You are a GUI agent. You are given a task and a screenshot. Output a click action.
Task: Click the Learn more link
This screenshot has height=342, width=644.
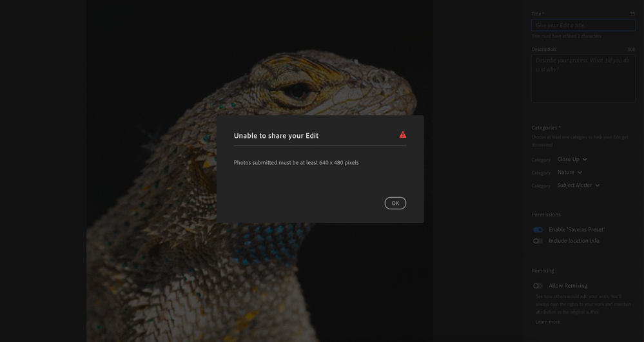click(x=547, y=322)
